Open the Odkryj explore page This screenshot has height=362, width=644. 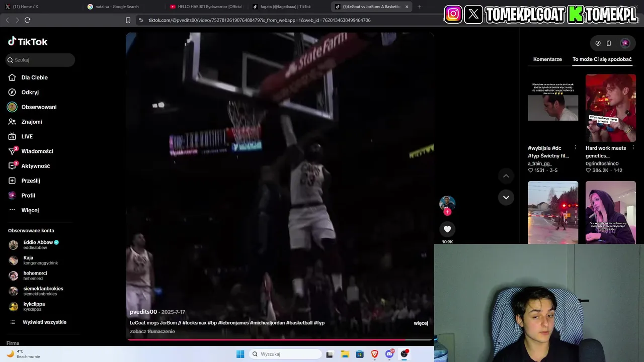(24, 92)
